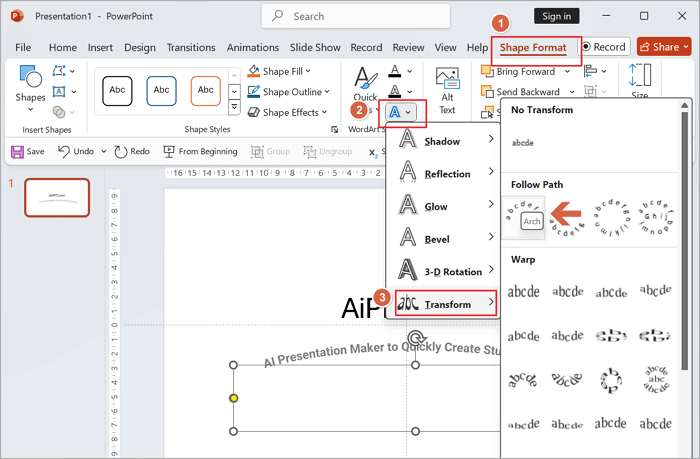
Task: Click the Save icon in quick access toolbar
Action: pyautogui.click(x=18, y=151)
